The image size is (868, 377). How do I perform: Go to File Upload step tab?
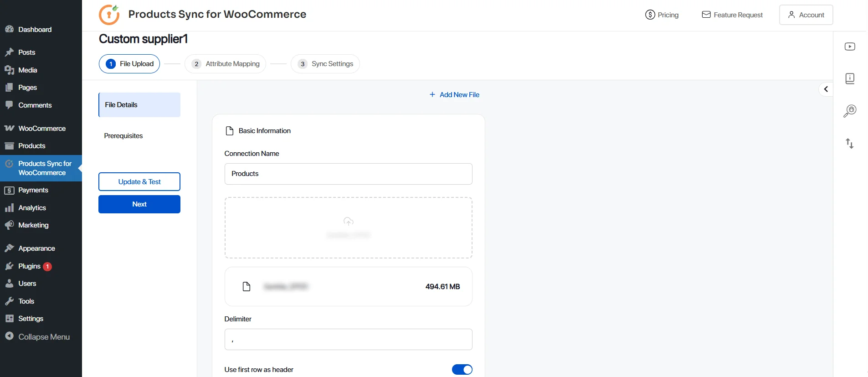point(129,64)
